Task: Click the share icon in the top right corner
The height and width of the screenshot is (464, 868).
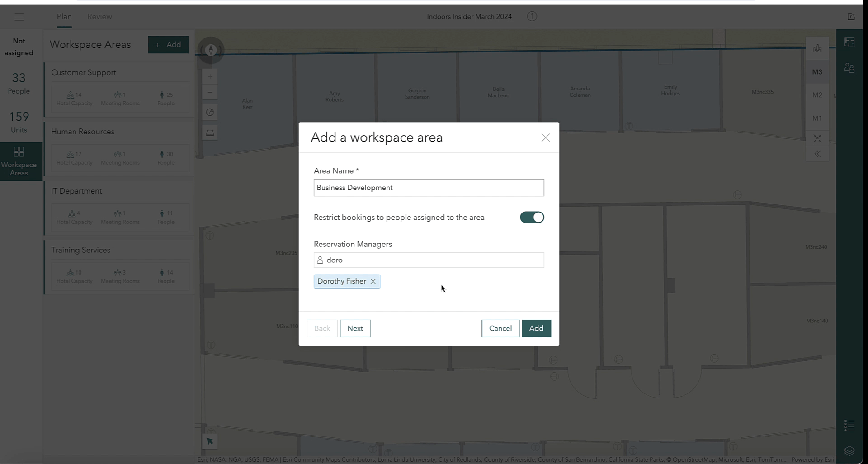Action: click(x=851, y=16)
